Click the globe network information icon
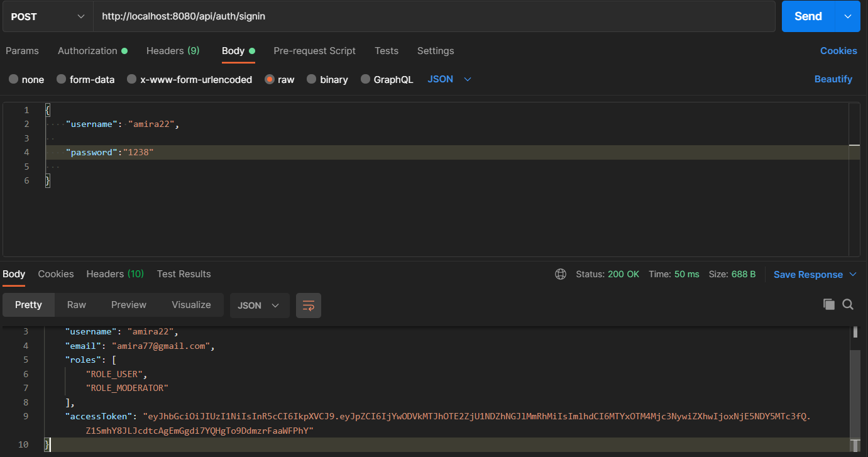 (560, 274)
